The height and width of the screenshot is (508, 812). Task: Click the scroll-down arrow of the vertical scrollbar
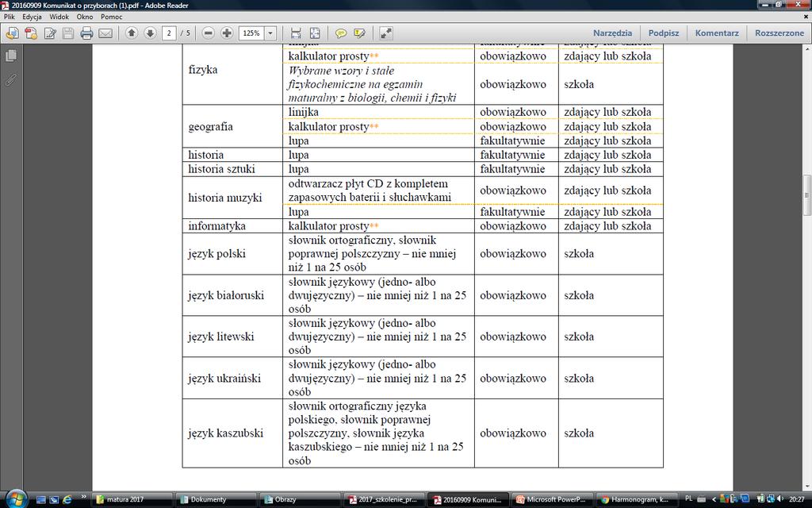pos(806,487)
